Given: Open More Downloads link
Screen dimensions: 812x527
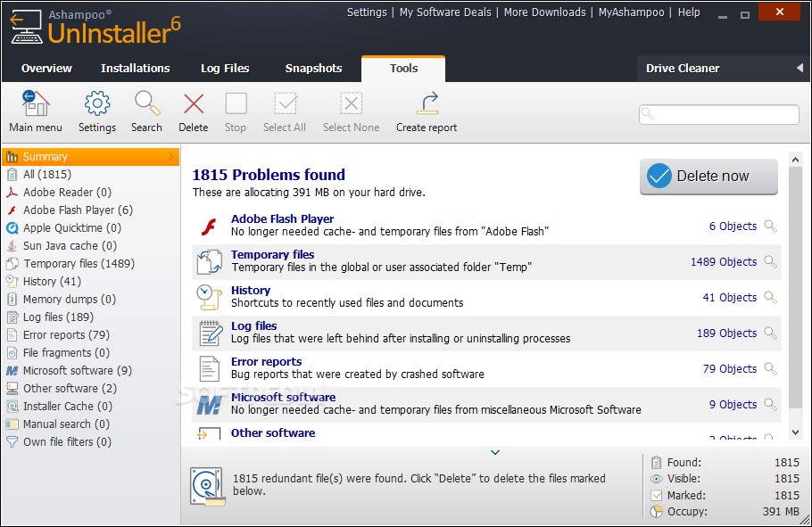Looking at the screenshot, I should [x=545, y=12].
